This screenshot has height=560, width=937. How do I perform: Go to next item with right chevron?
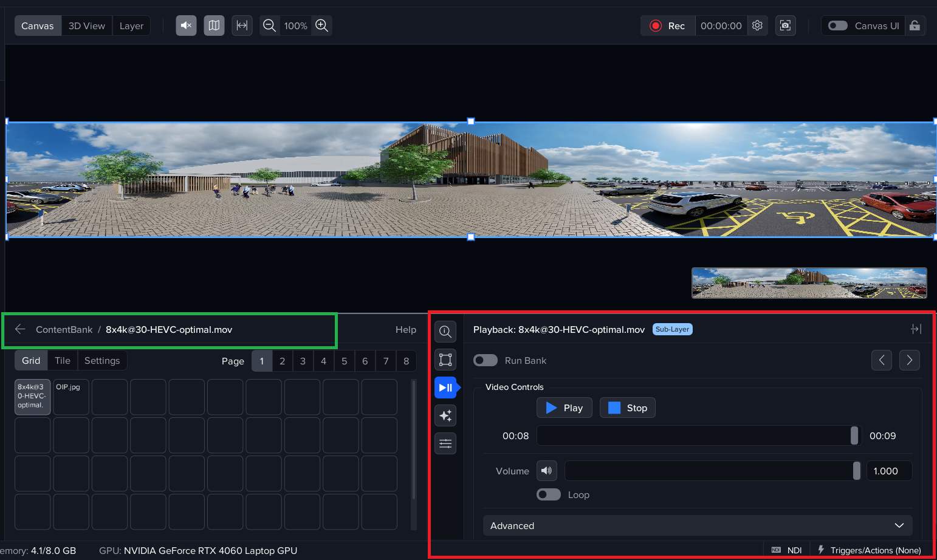pyautogui.click(x=909, y=360)
